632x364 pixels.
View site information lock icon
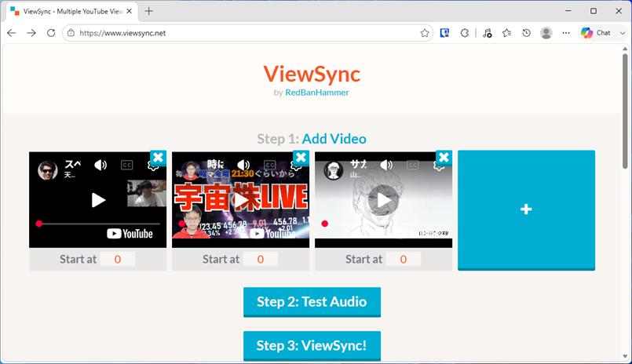pos(71,33)
